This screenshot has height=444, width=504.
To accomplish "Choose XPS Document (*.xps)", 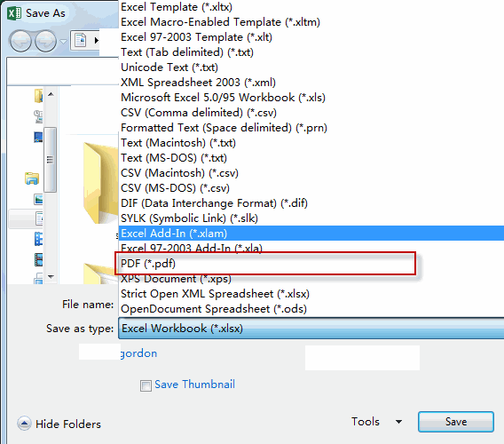I will tap(311, 279).
